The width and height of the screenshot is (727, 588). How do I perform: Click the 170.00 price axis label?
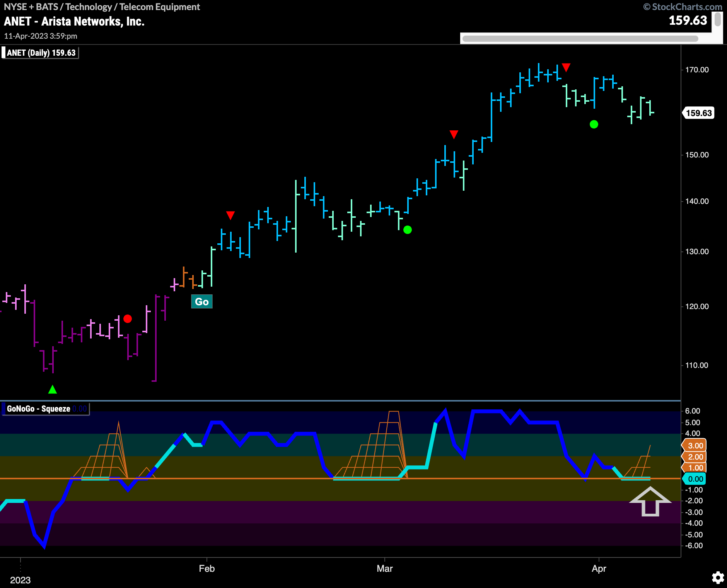point(697,70)
